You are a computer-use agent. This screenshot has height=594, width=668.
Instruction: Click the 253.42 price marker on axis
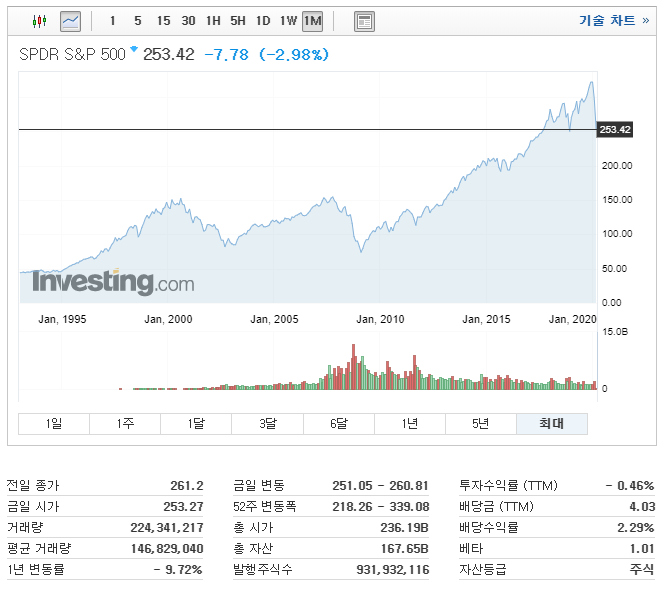tap(615, 129)
